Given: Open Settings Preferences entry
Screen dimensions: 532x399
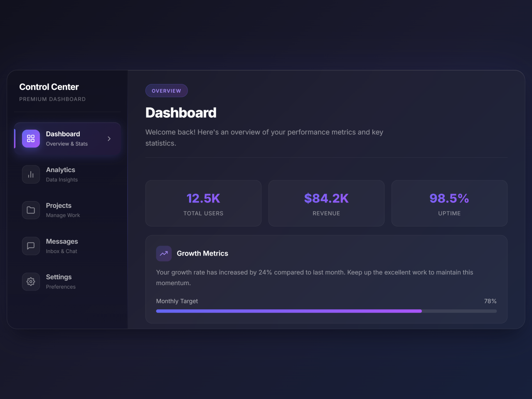Looking at the screenshot, I should [61, 282].
